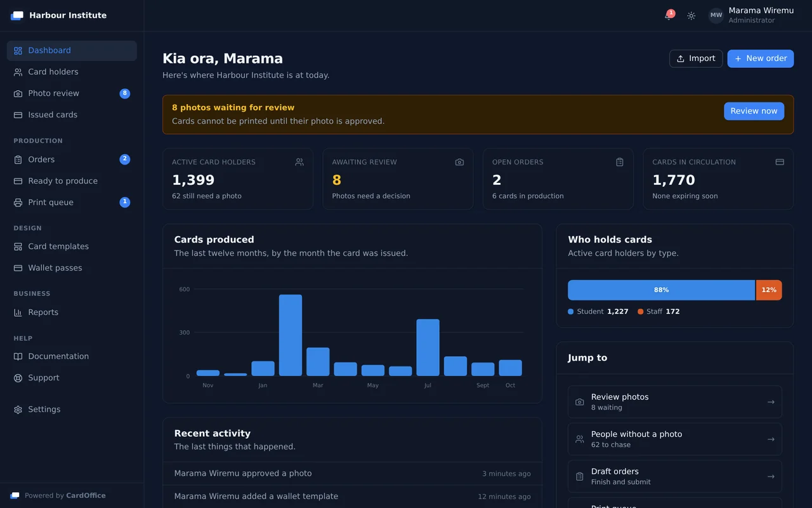Open Issued cards section

(x=72, y=115)
